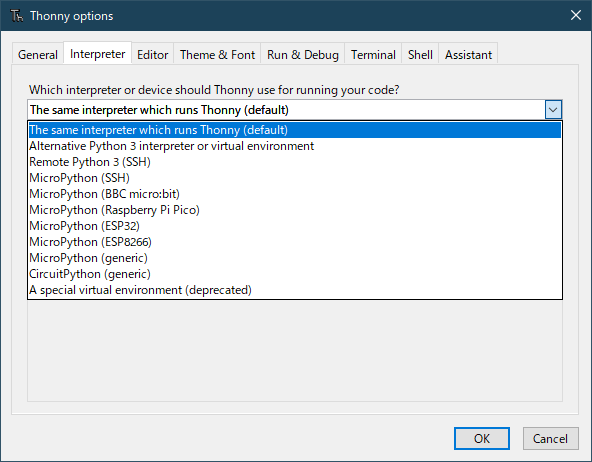Choose 'The same interpreter which runs Thonny (default)'
Screen dimensions: 592x462
click(x=295, y=130)
